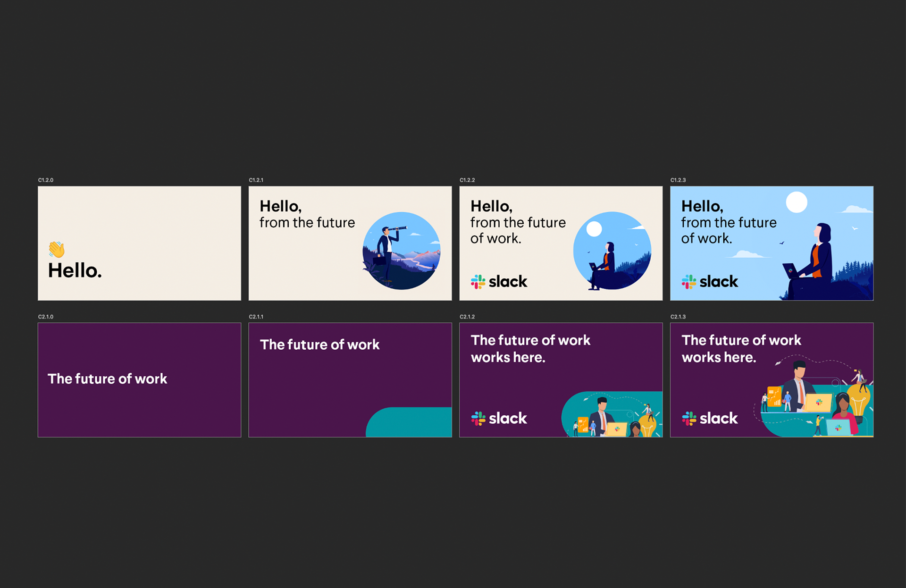Image resolution: width=906 pixels, height=588 pixels.
Task: Click the circular woman-with-laptop illustration in C1.2.2
Action: pyautogui.click(x=612, y=251)
